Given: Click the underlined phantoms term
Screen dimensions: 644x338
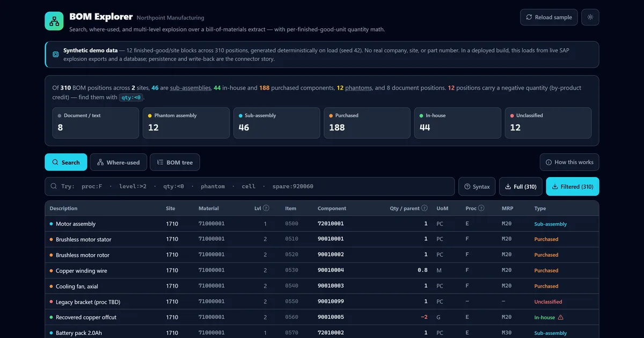Looking at the screenshot, I should [358, 88].
